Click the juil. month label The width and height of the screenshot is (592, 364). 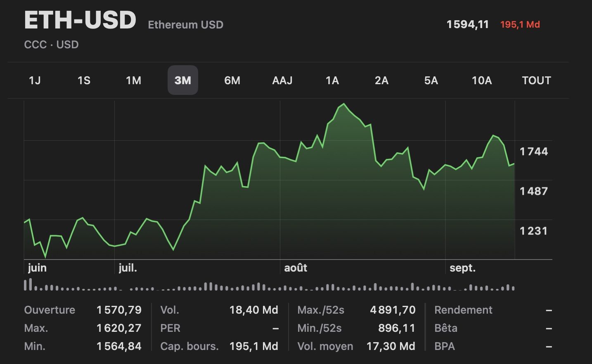pyautogui.click(x=128, y=268)
